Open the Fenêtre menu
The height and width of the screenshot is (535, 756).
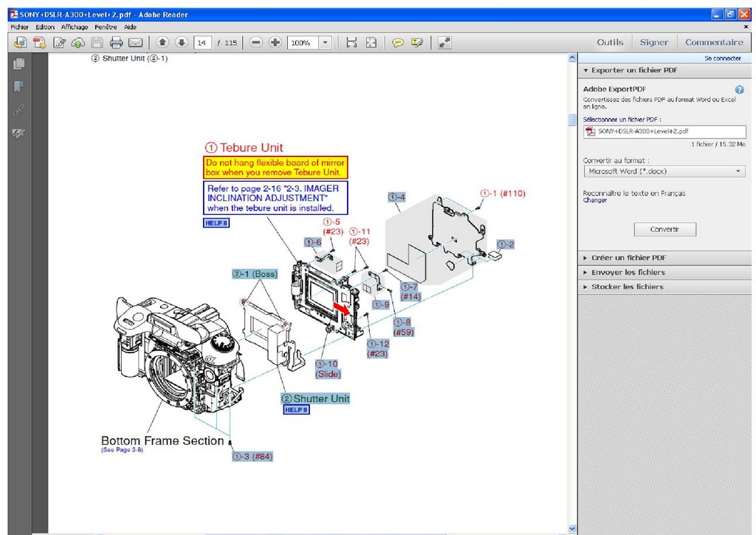106,27
